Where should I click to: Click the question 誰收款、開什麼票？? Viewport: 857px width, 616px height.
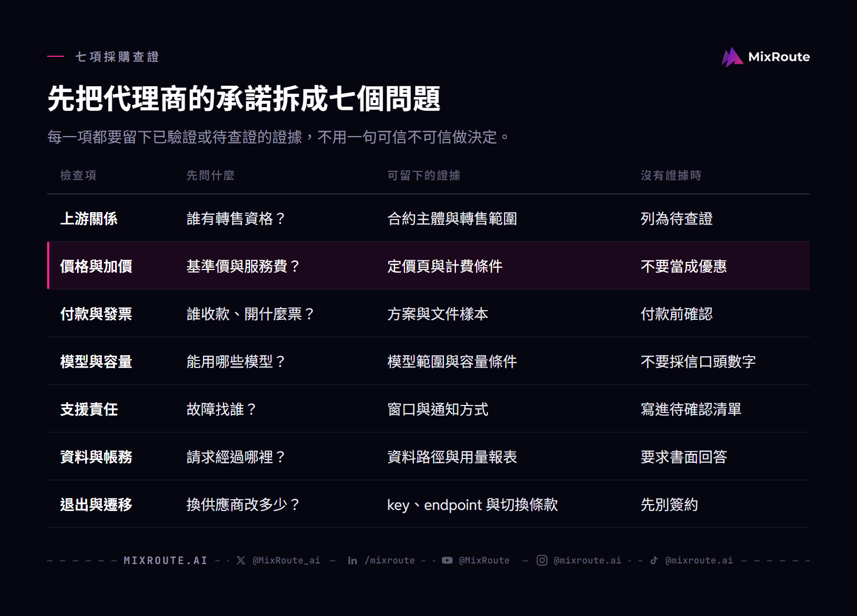click(x=251, y=314)
